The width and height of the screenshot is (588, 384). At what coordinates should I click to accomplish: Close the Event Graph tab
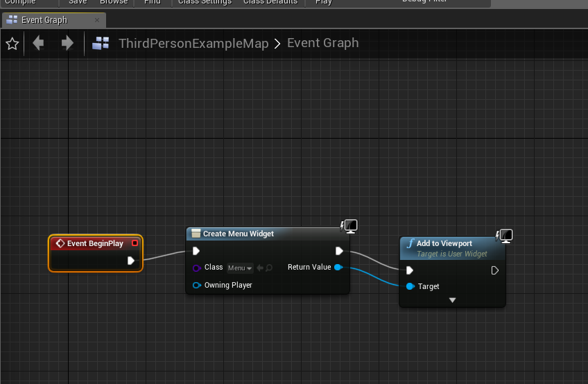[x=97, y=20]
